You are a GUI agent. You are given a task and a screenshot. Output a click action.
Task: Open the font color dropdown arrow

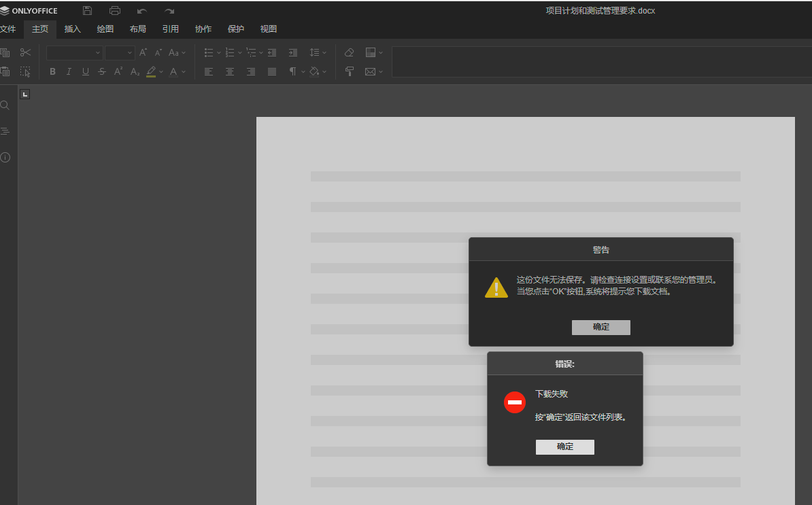pyautogui.click(x=184, y=72)
